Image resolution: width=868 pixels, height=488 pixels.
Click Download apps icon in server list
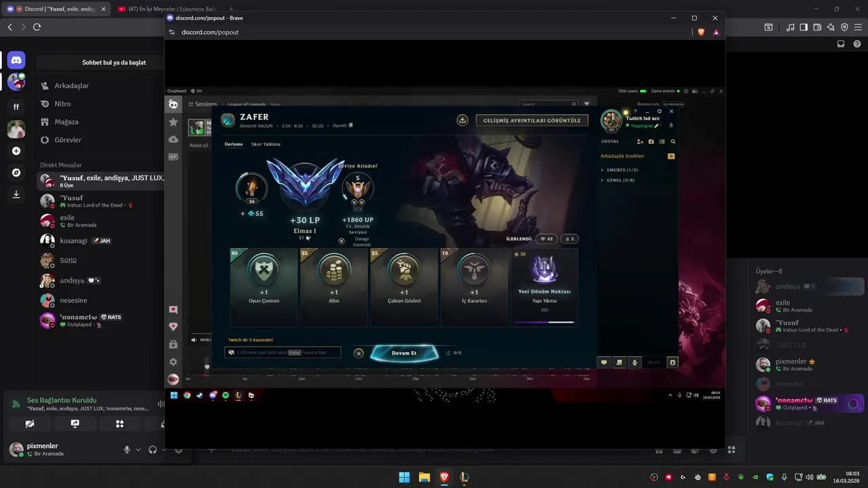click(x=16, y=195)
